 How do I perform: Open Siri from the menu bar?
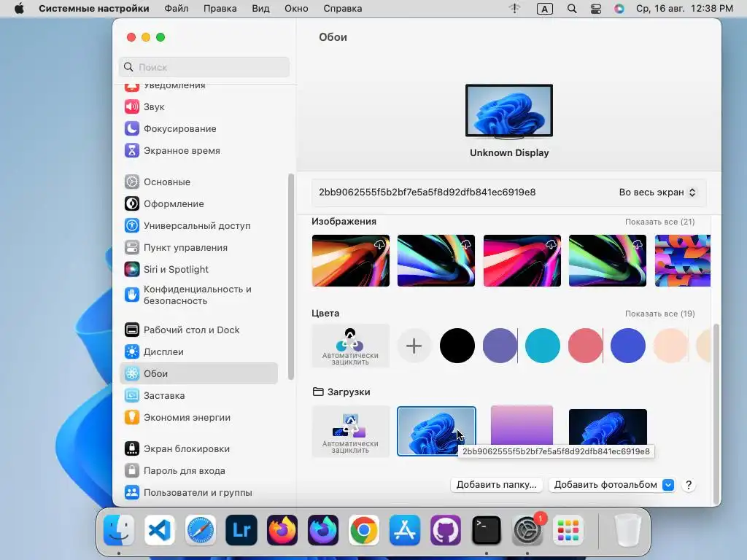click(619, 9)
